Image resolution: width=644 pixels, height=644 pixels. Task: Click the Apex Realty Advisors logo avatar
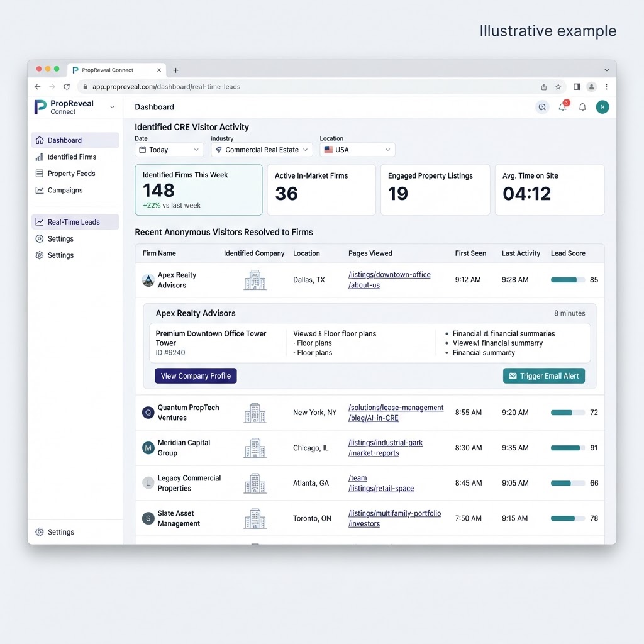[x=148, y=280]
